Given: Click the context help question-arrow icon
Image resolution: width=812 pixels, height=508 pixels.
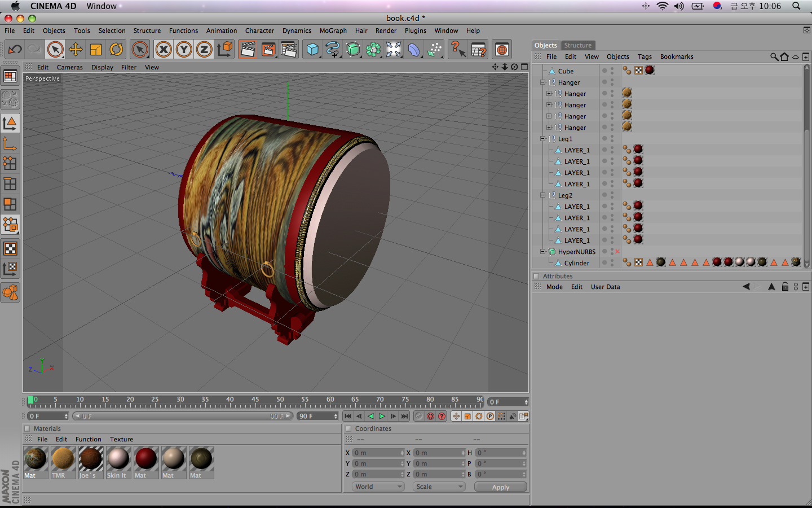Looking at the screenshot, I should [x=458, y=50].
